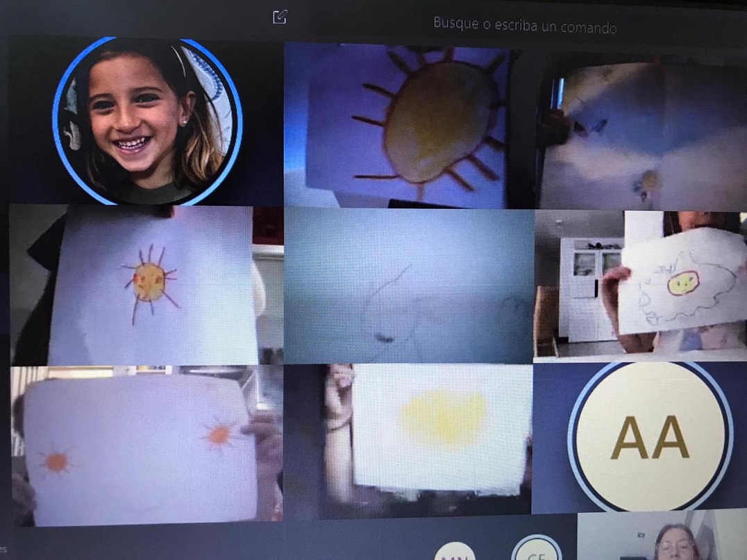
Task: Select the blurry video tile in the top-right corner
Action: (x=641, y=132)
